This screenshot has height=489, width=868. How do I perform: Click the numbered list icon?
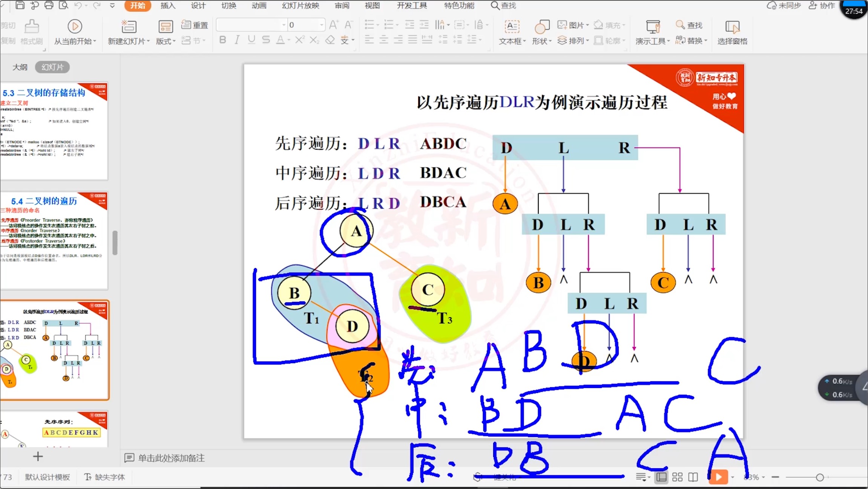388,25
